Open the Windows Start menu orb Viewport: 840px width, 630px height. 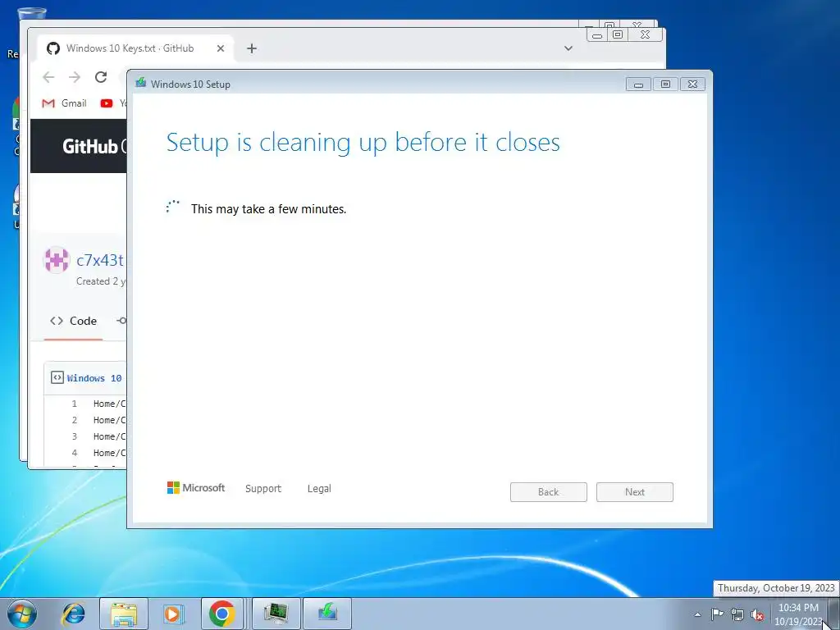pos(22,614)
